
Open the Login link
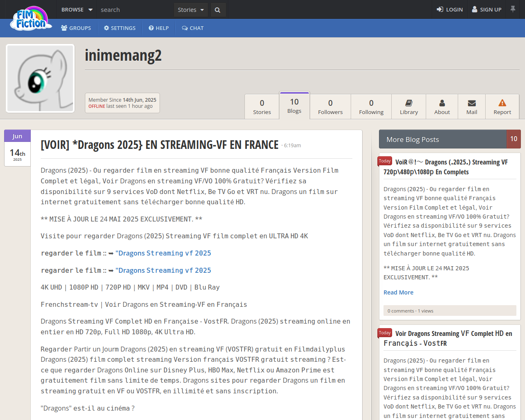[450, 9]
